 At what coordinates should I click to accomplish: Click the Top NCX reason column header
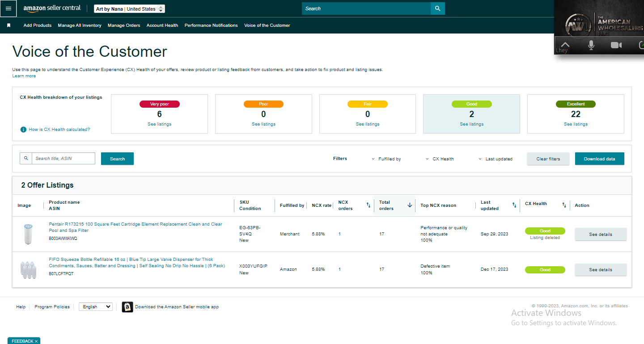[x=438, y=206]
